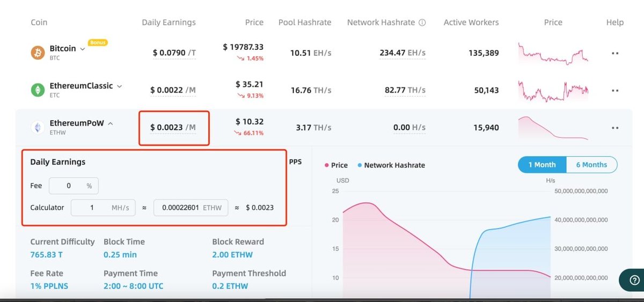Click the 2.00 ETHW block reward value
The image size is (644, 302).
point(232,255)
